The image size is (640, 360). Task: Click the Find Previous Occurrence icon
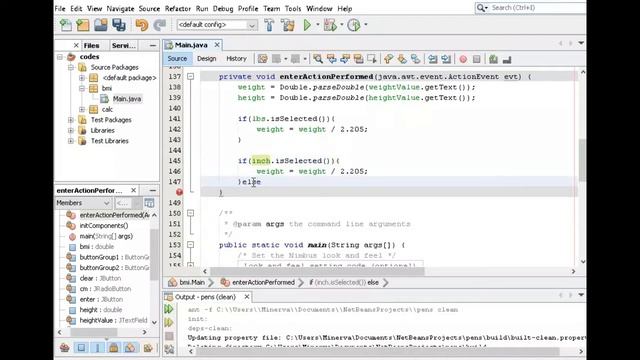[331, 59]
